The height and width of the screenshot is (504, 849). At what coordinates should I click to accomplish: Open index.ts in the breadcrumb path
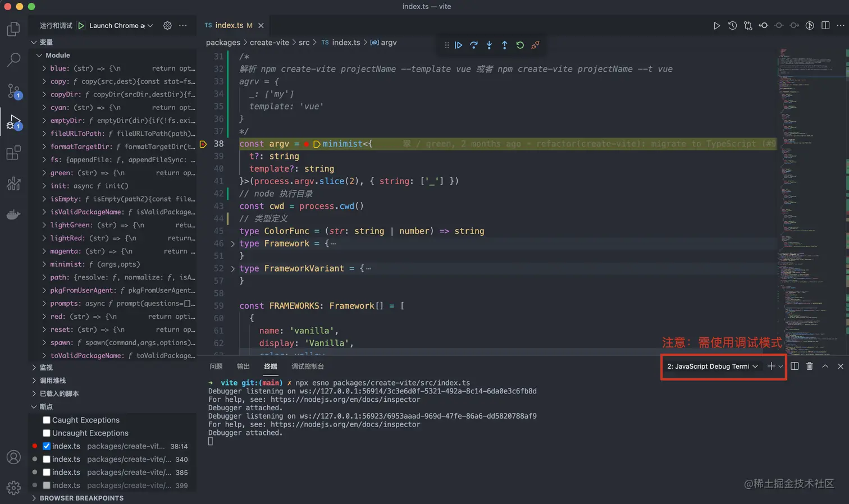coord(345,42)
